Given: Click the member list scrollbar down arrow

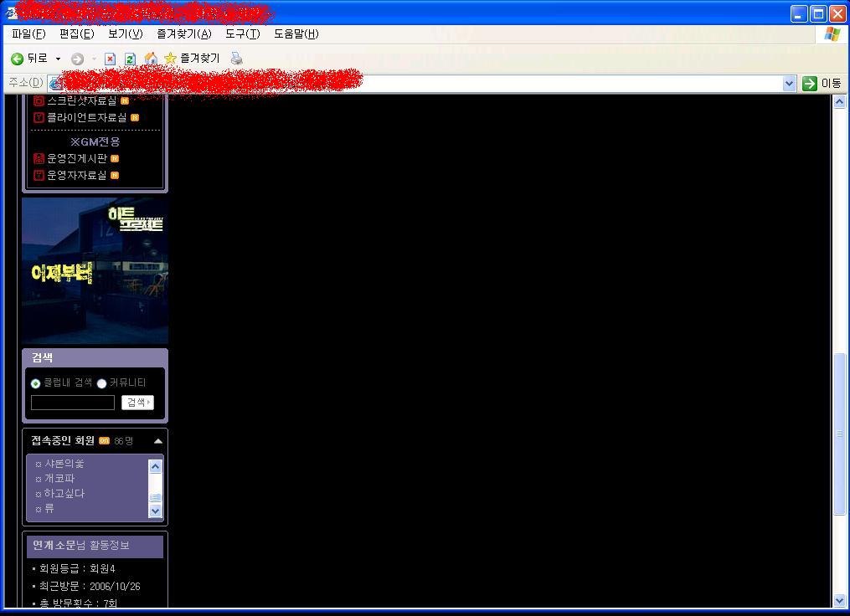Looking at the screenshot, I should coord(155,511).
